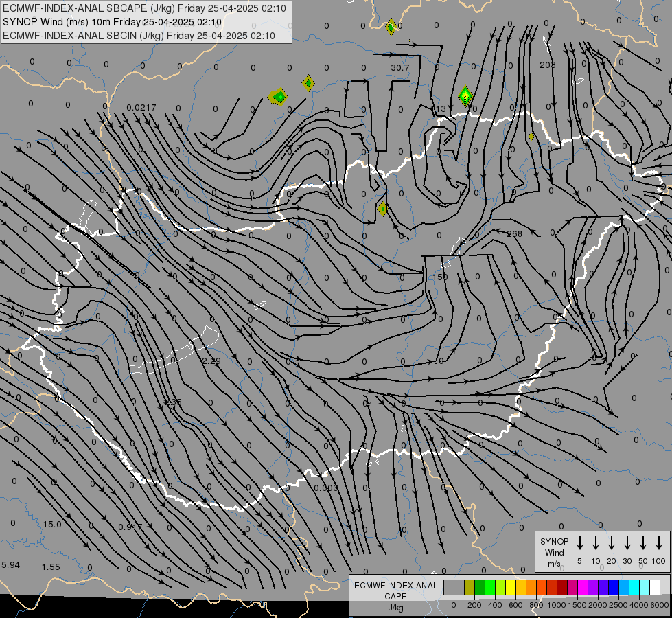Select the 30 m/s wind arrow symbol
This screenshot has height=618, width=672.
pos(627,543)
